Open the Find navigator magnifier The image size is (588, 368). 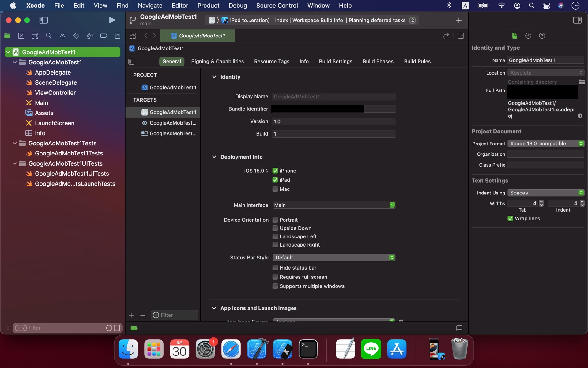48,36
